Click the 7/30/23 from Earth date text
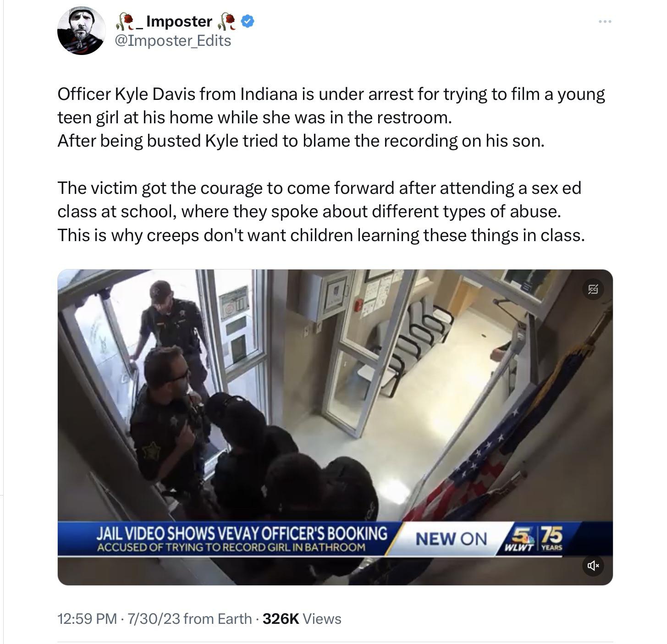The width and height of the screenshot is (667, 644). [190, 619]
